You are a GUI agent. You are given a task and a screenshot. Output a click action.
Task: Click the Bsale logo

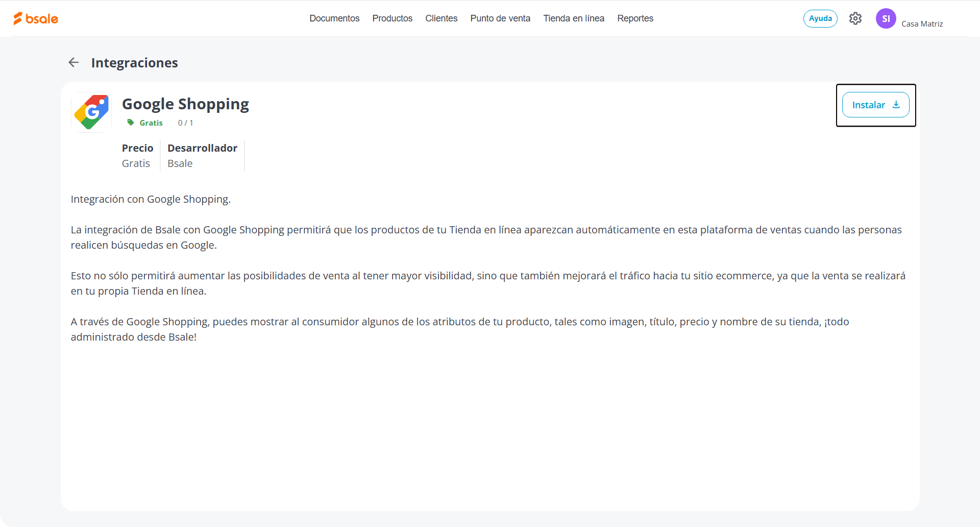(36, 18)
